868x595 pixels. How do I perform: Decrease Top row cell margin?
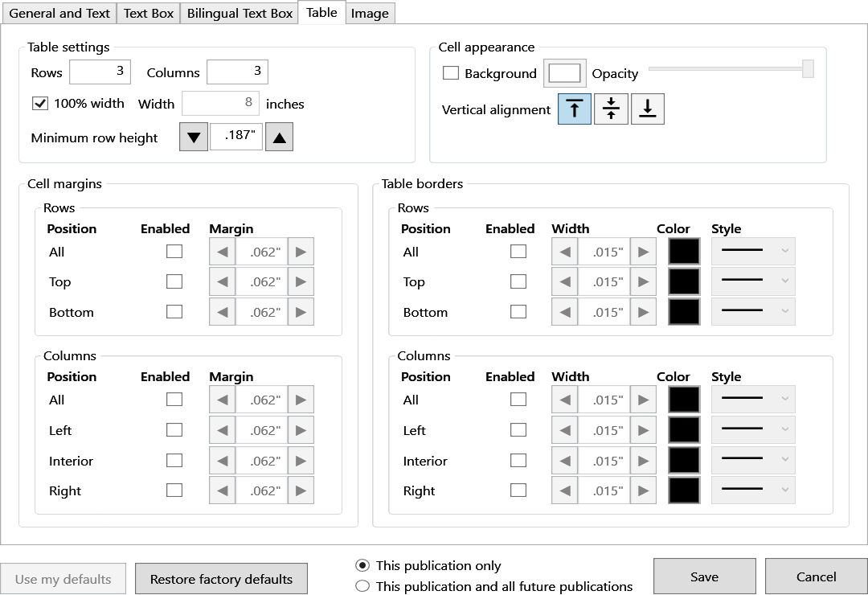(x=223, y=282)
